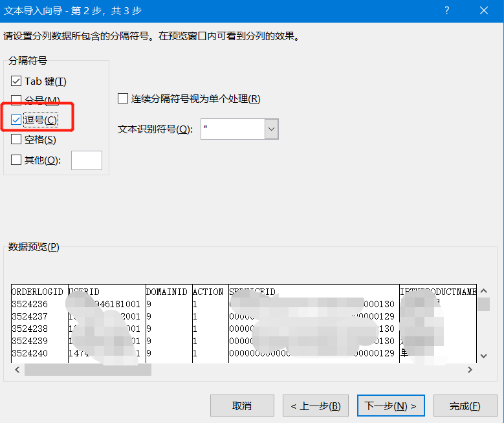Enable 连续分隔符号视为单个处理 checkbox
The width and height of the screenshot is (504, 423).
point(123,98)
